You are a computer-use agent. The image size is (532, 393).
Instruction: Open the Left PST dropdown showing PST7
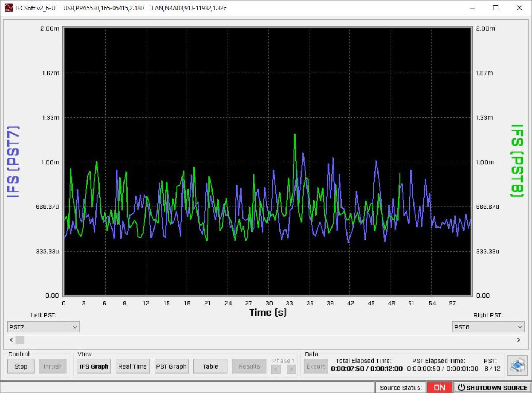(x=43, y=327)
